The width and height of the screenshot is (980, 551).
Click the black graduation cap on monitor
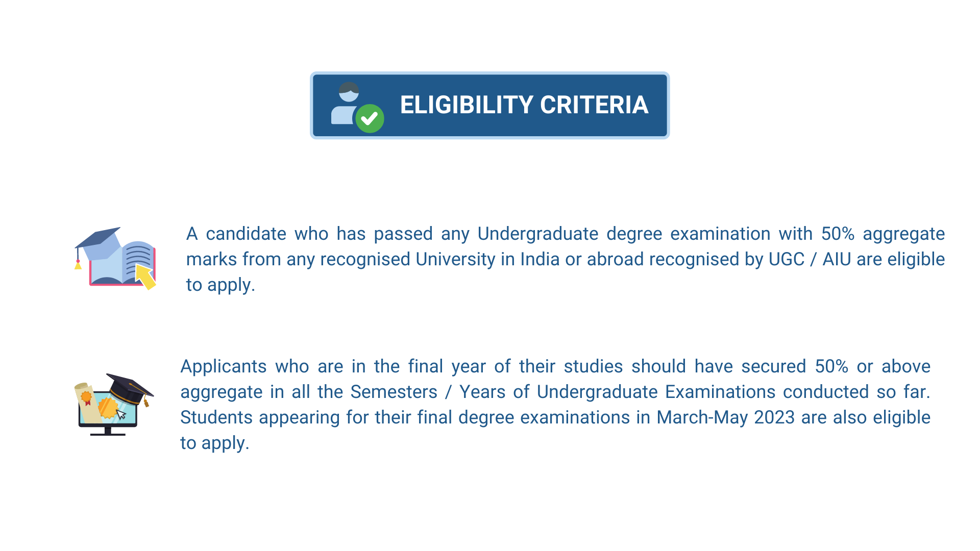tap(129, 390)
